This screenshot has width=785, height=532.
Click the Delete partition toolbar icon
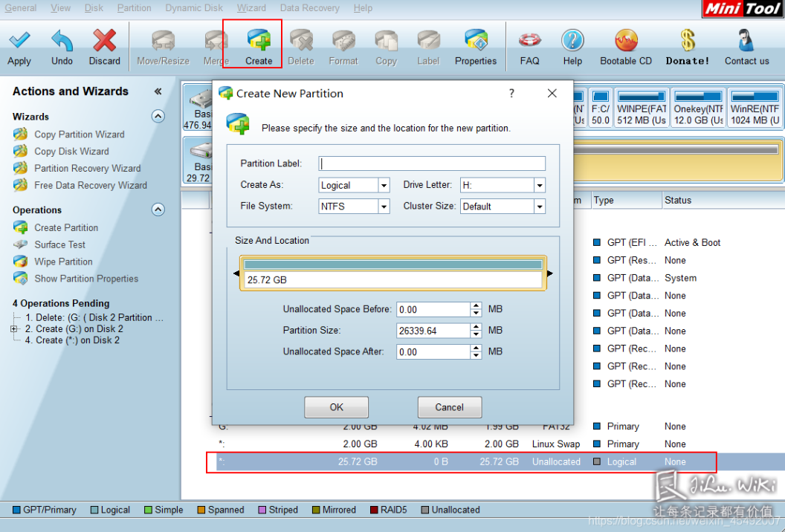pos(301,41)
